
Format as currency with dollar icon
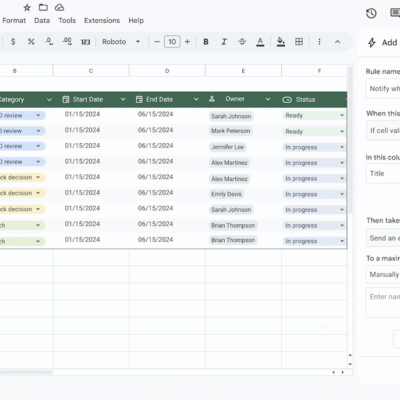point(13,42)
